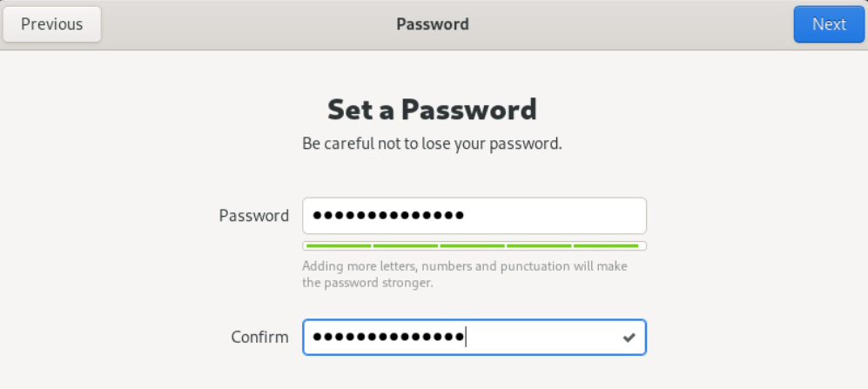
Task: Click the masked dots in Password field
Action: [x=387, y=216]
